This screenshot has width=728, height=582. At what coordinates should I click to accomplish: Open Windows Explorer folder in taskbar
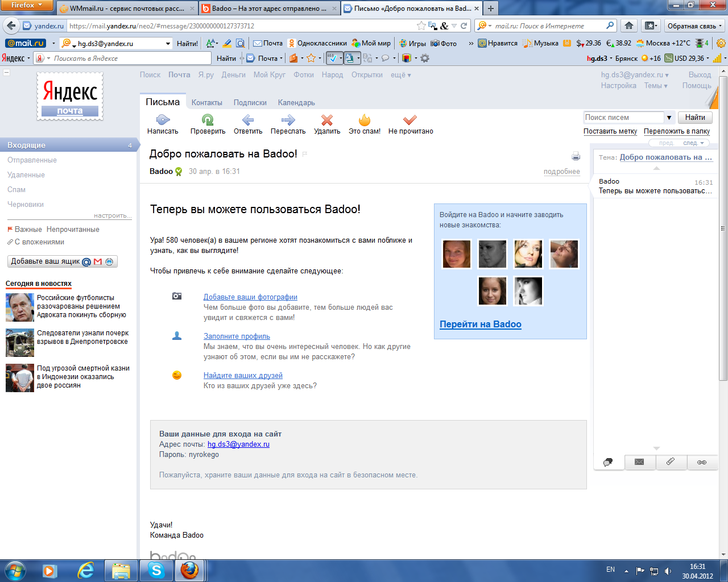point(121,570)
